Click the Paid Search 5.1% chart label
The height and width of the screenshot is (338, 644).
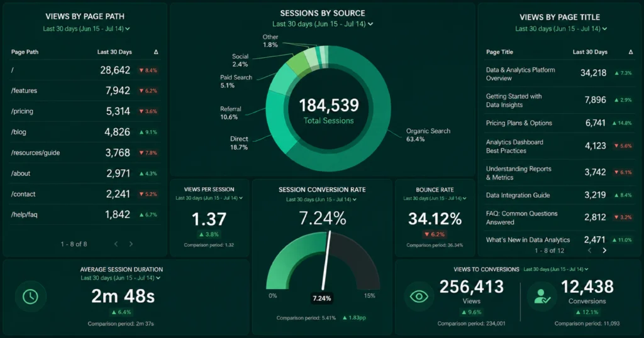[x=236, y=81]
